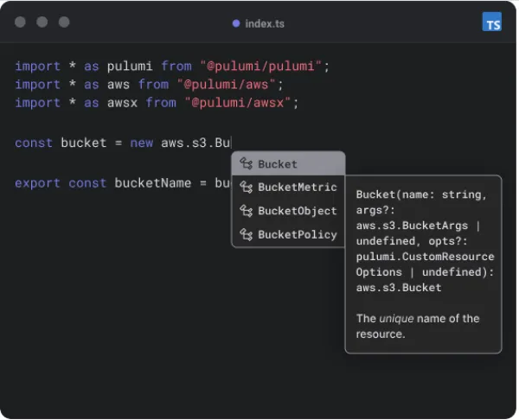Click the icon beside BucketMetric suggestion
519x420 pixels.
click(246, 188)
